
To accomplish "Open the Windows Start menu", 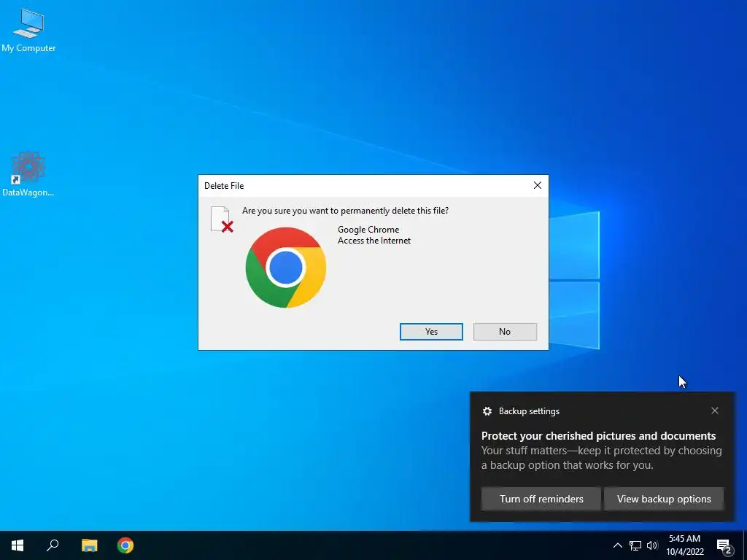I will pos(18,545).
